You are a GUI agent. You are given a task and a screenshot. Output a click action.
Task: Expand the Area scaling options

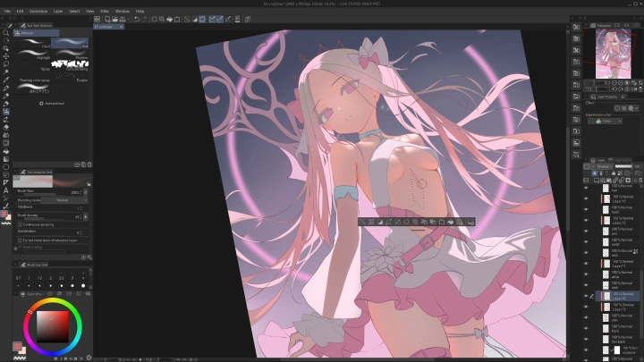coord(15,248)
